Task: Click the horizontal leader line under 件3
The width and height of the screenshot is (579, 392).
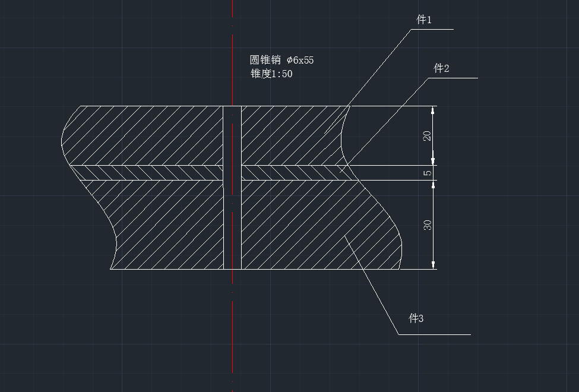Action: (434, 334)
